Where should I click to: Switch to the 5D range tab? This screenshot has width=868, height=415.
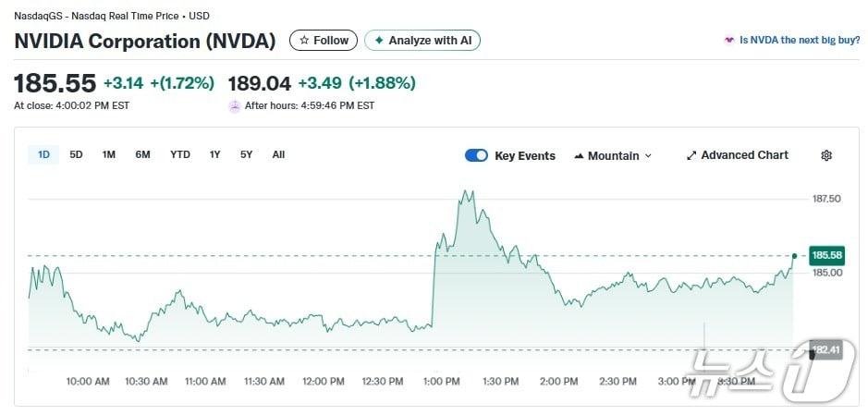pos(76,154)
